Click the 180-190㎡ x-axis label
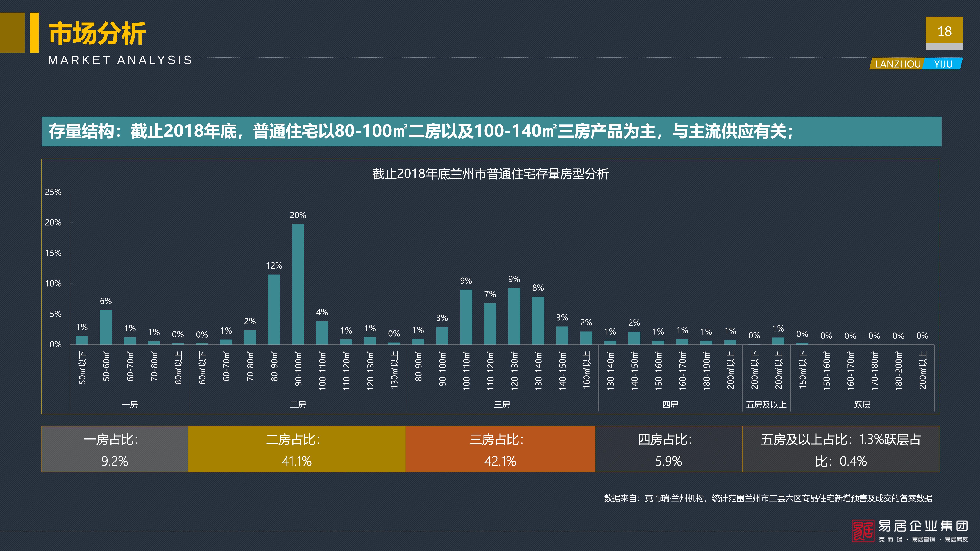 [x=707, y=371]
